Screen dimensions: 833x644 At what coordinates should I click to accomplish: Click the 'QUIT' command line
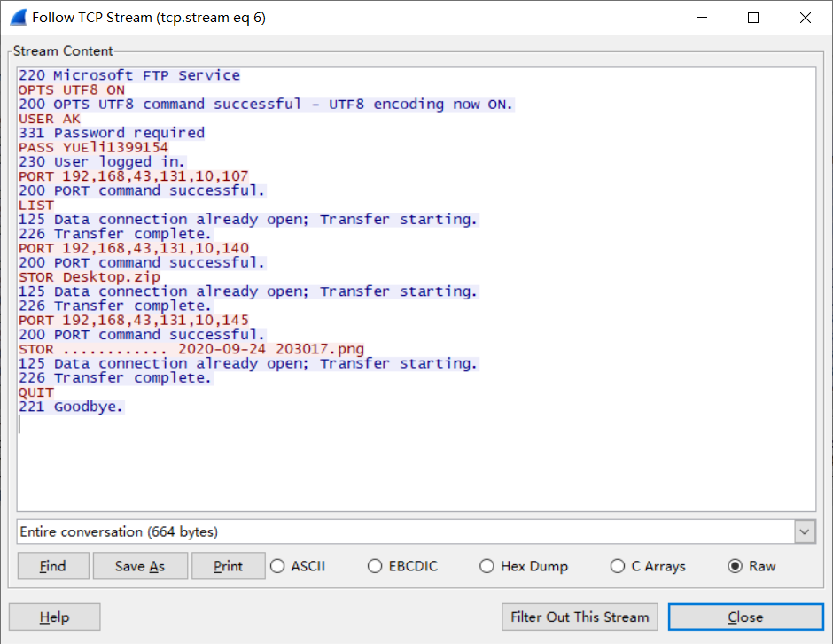pyautogui.click(x=36, y=392)
